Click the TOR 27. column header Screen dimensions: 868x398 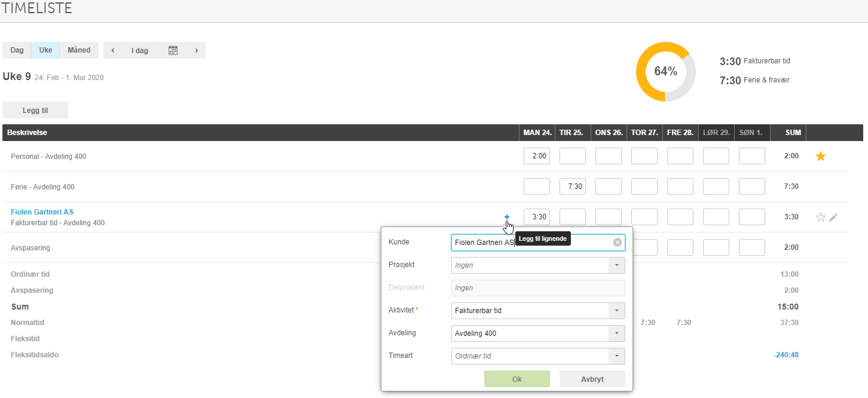coord(644,133)
